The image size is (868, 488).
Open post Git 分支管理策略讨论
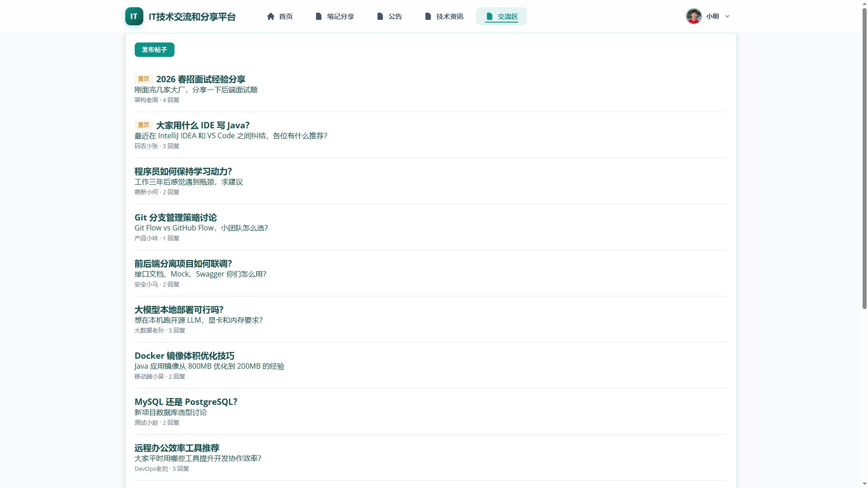pyautogui.click(x=175, y=217)
